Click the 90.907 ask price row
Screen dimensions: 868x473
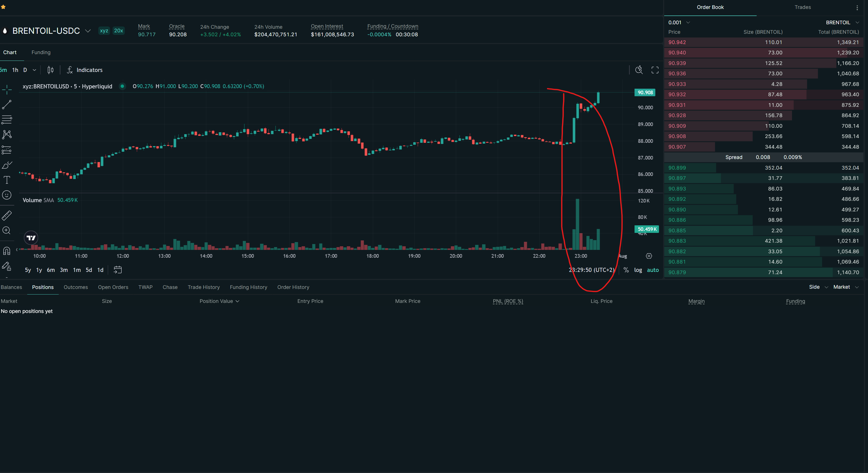coord(763,147)
